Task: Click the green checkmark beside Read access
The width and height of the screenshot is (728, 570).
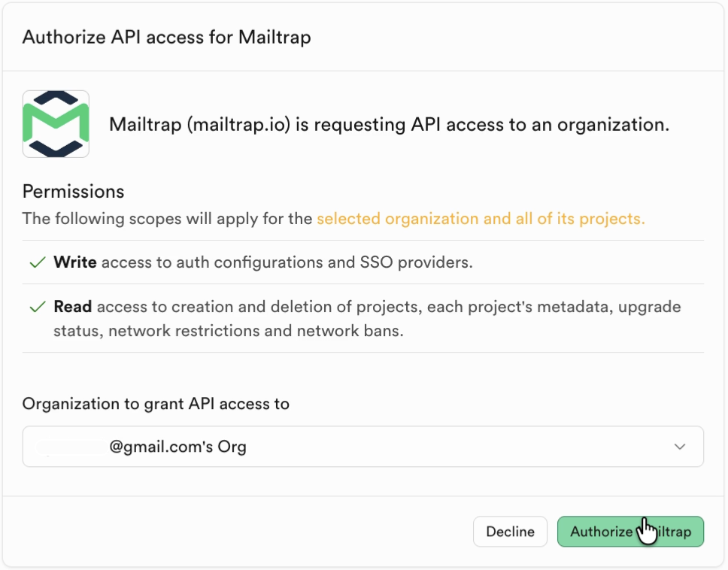Action: [38, 307]
